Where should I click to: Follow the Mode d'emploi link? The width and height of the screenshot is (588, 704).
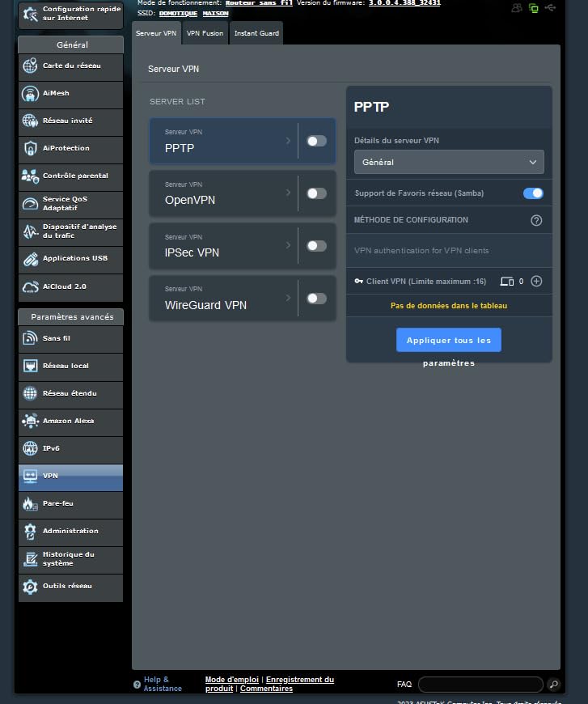point(231,680)
